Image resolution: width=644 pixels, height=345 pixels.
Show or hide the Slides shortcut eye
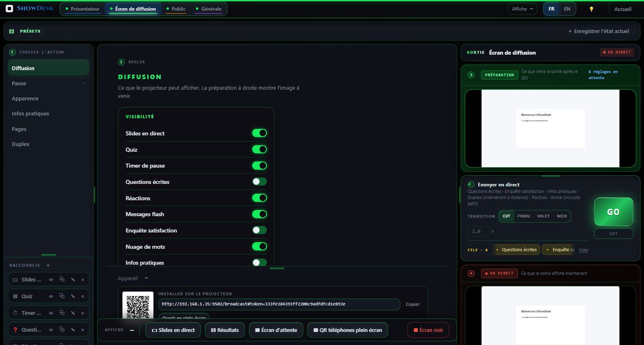[51, 280]
